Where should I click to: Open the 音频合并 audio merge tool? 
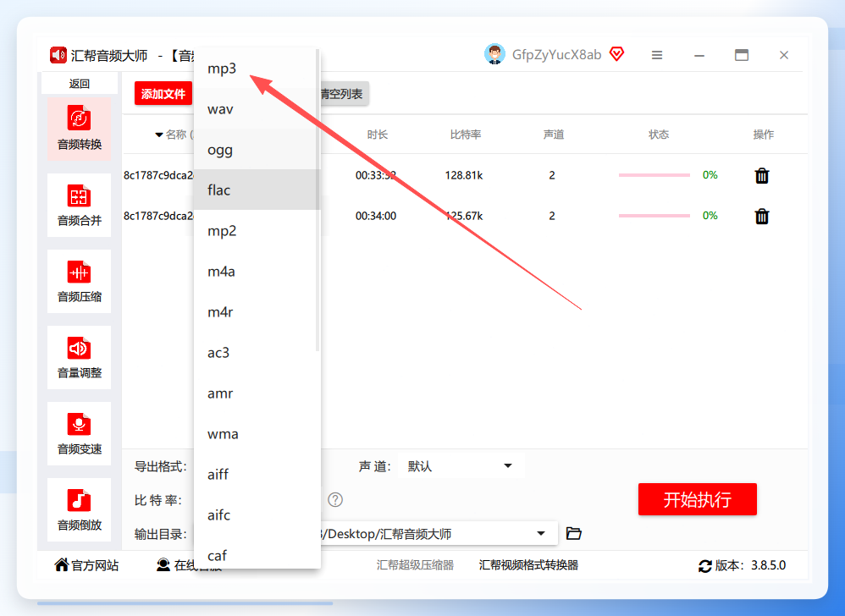(80, 205)
